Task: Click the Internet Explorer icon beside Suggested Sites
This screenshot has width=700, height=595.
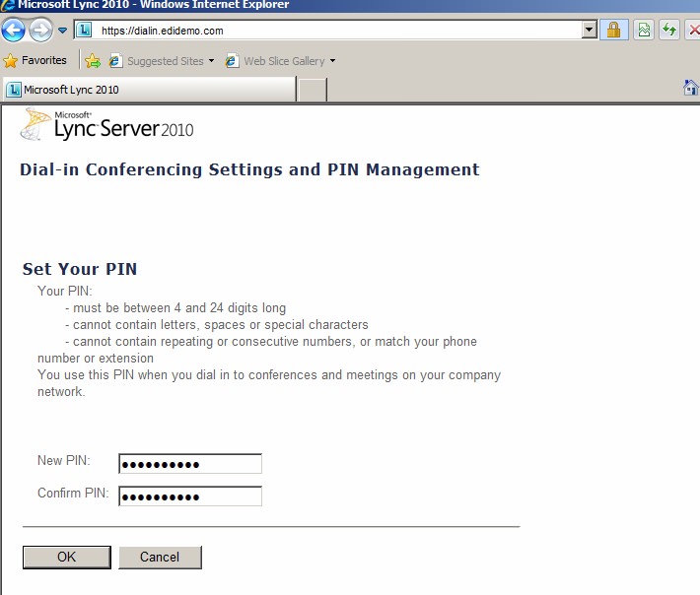Action: click(x=115, y=61)
